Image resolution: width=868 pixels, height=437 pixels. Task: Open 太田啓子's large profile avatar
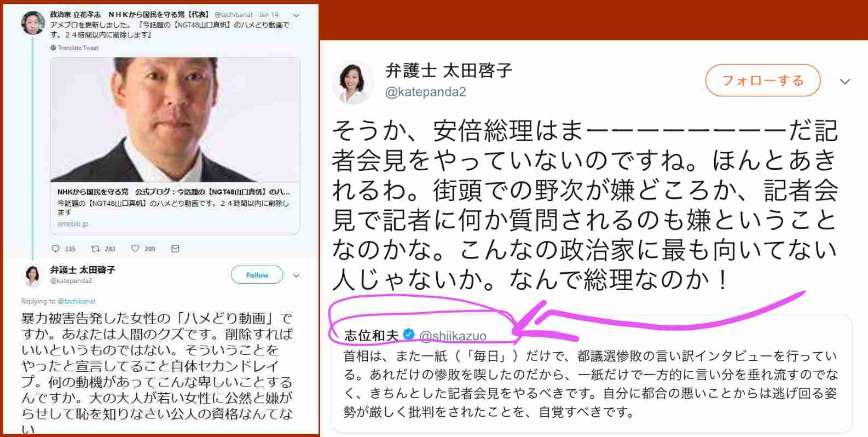coord(352,82)
